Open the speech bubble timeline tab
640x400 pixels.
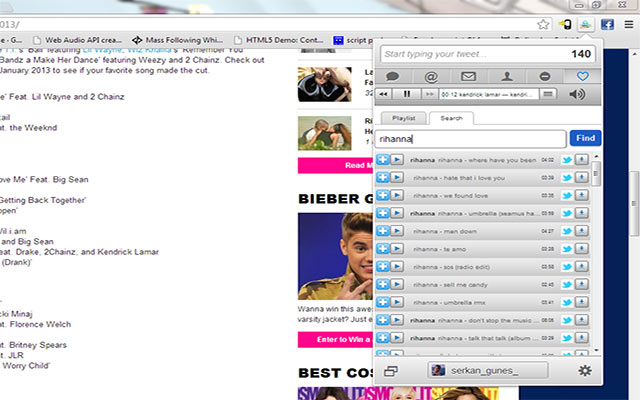click(393, 76)
